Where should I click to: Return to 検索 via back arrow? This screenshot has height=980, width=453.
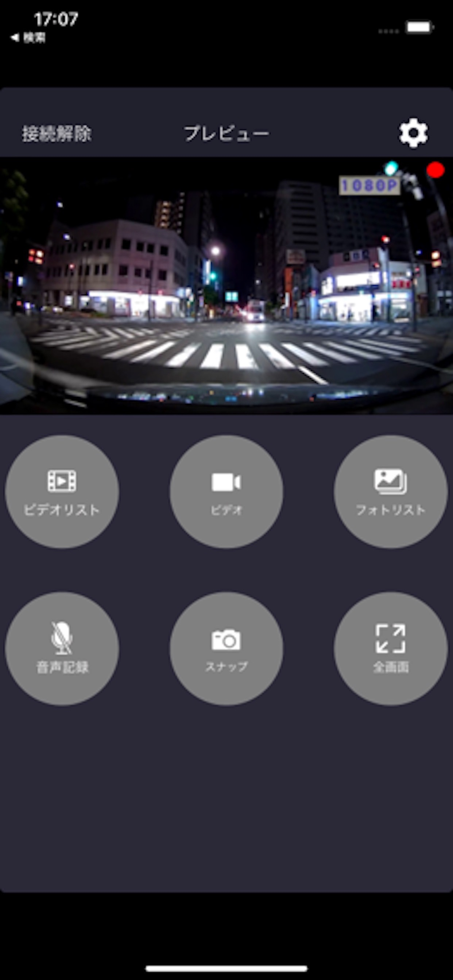point(28,37)
